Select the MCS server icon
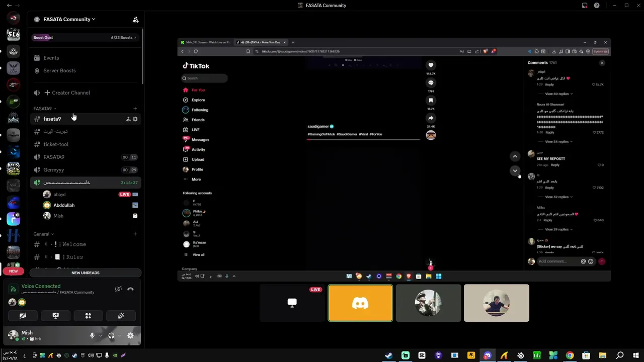The width and height of the screenshot is (644, 362). coord(14,168)
